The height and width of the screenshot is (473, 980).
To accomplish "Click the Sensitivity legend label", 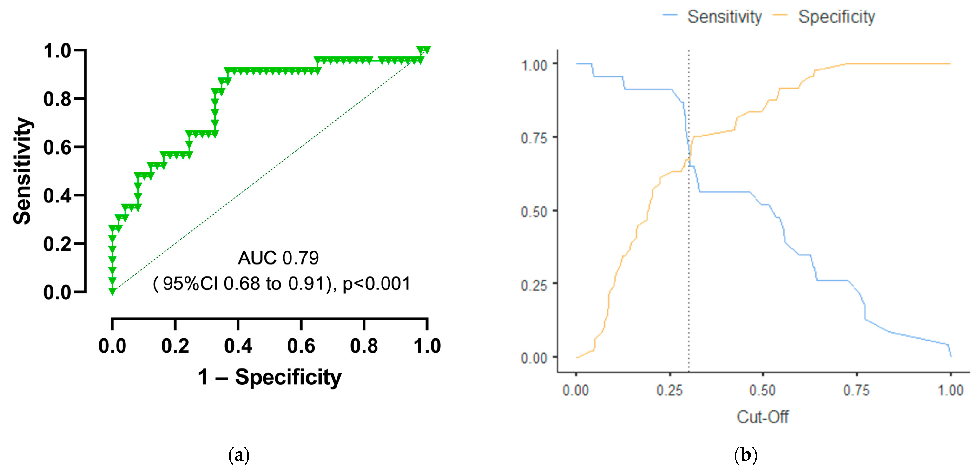I will coord(724,17).
